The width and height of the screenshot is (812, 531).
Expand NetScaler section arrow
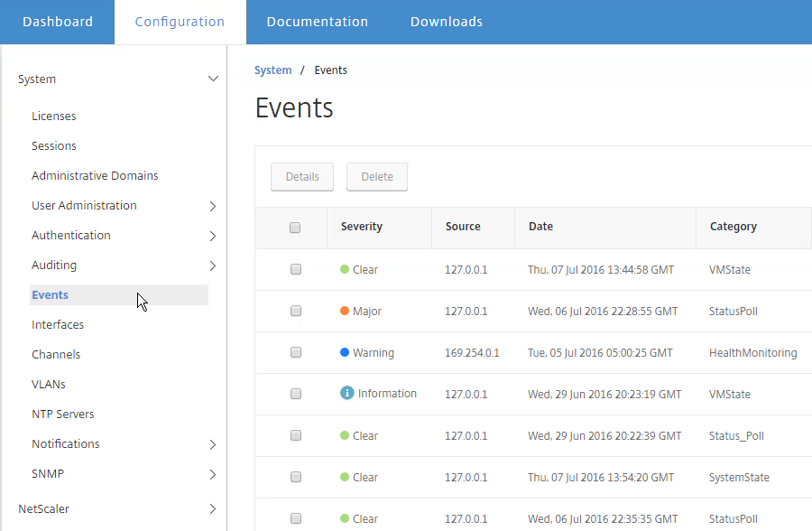(x=212, y=509)
